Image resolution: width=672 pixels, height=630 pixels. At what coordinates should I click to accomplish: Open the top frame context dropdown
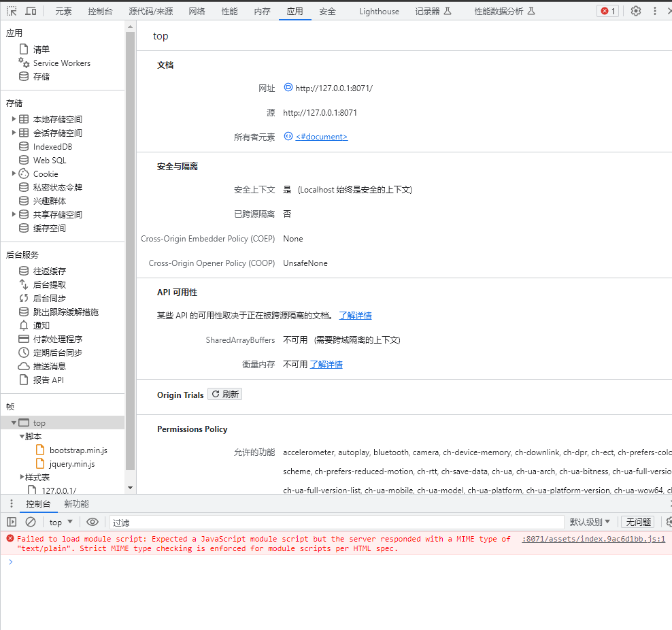click(61, 522)
